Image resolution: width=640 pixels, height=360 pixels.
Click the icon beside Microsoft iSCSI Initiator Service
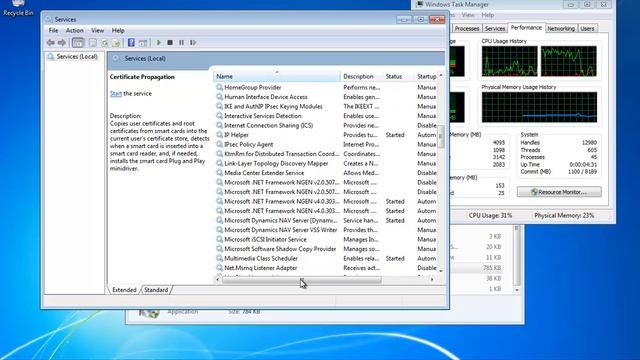(x=220, y=239)
